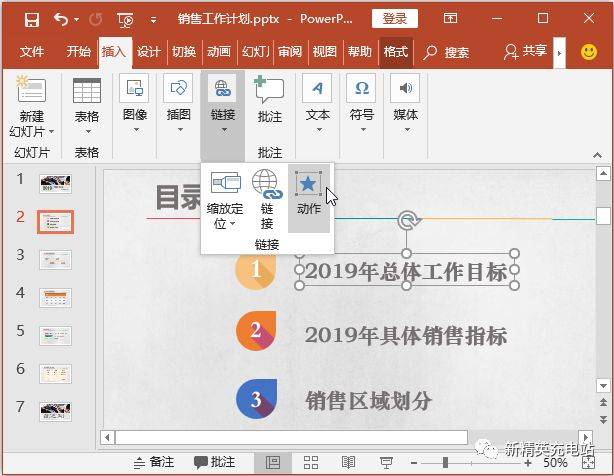The height and width of the screenshot is (476, 614).
Task: Click the smiley feedback icon
Action: point(589,52)
